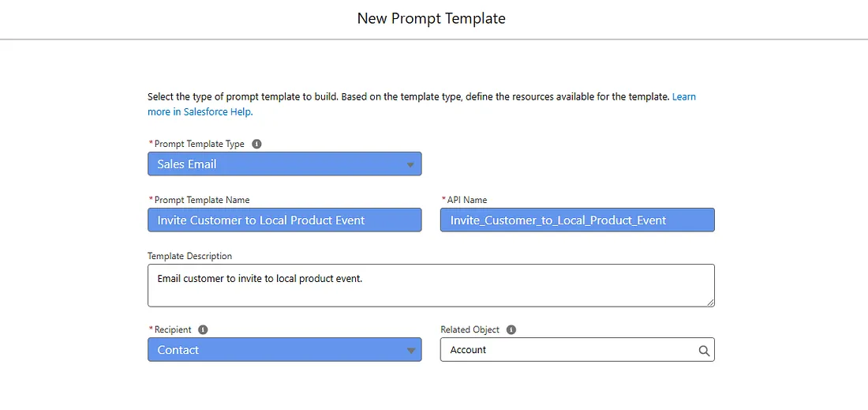
Task: Click the Prompt Template Type label
Action: [x=200, y=144]
